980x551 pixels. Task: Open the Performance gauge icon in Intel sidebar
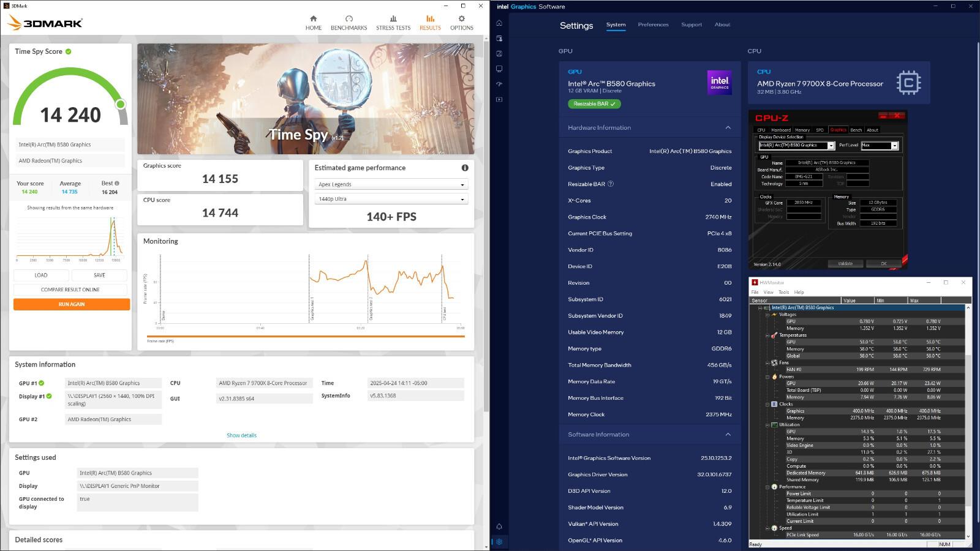[499, 84]
